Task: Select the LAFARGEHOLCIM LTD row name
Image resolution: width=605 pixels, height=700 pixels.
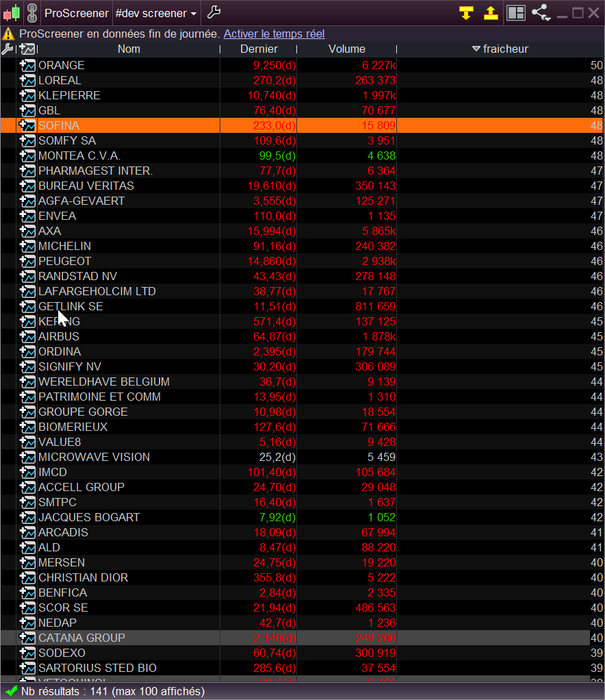Action: (x=96, y=292)
